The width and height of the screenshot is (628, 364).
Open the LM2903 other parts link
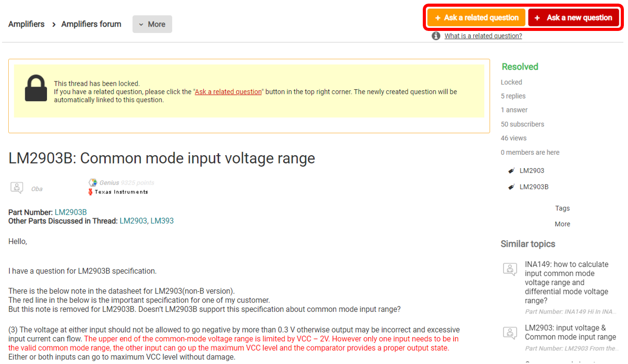click(x=133, y=221)
